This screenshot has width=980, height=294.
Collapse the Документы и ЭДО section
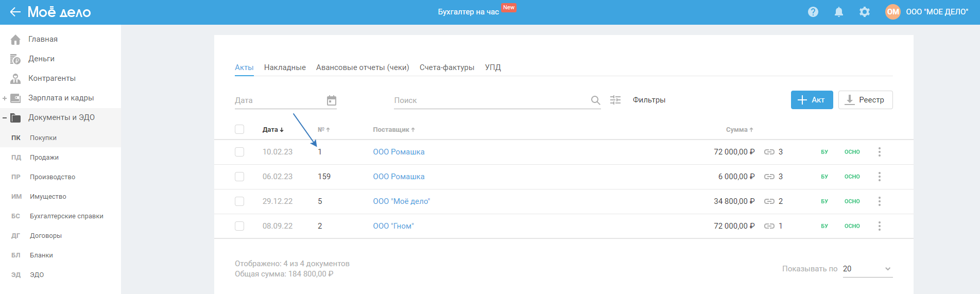[5, 118]
